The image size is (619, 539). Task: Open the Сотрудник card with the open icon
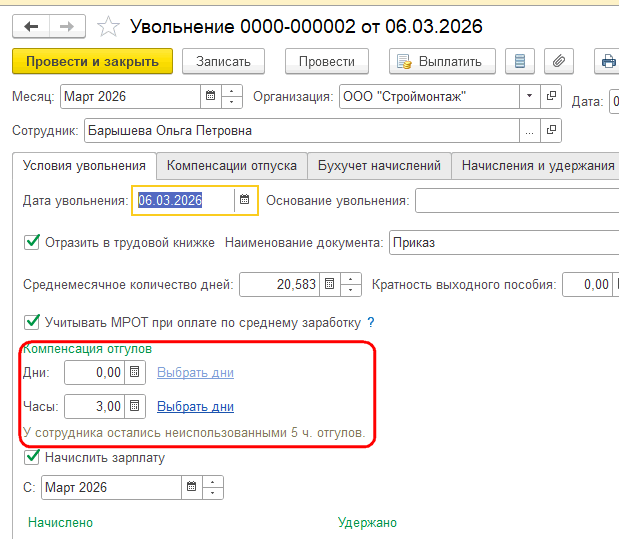tap(551, 131)
